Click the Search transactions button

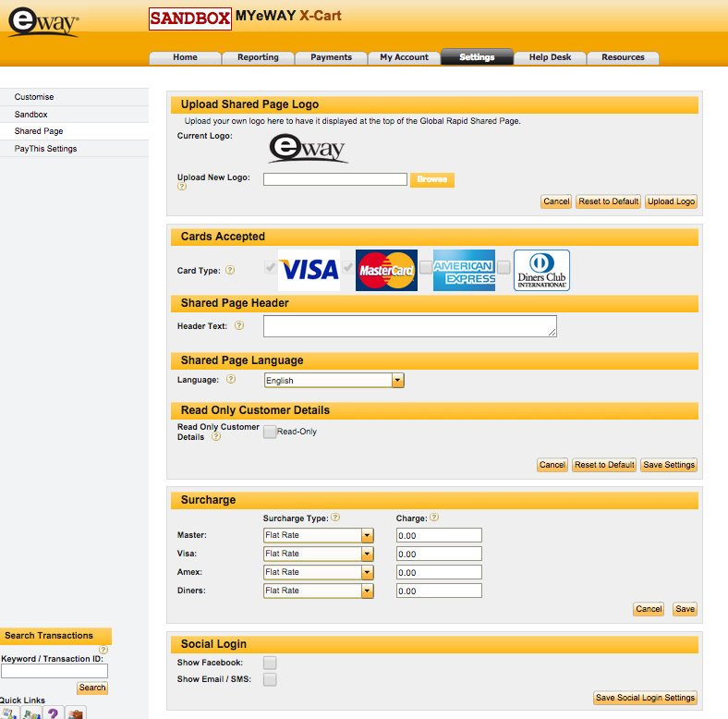pos(92,688)
